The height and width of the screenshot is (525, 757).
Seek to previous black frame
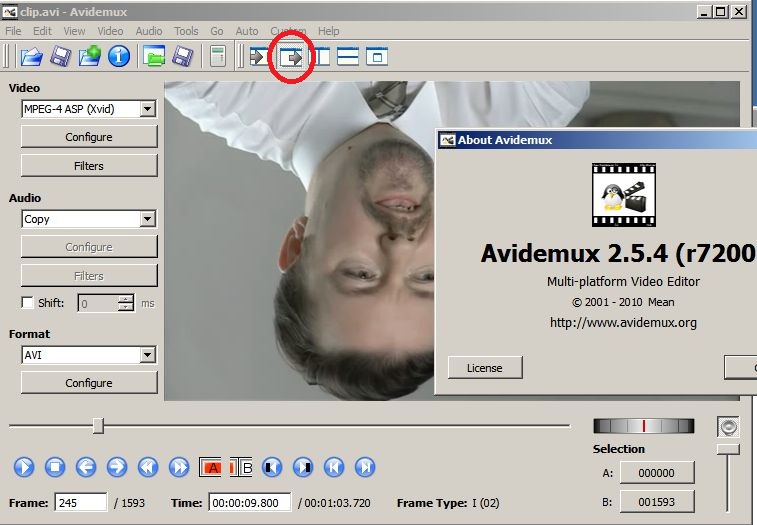(272, 467)
